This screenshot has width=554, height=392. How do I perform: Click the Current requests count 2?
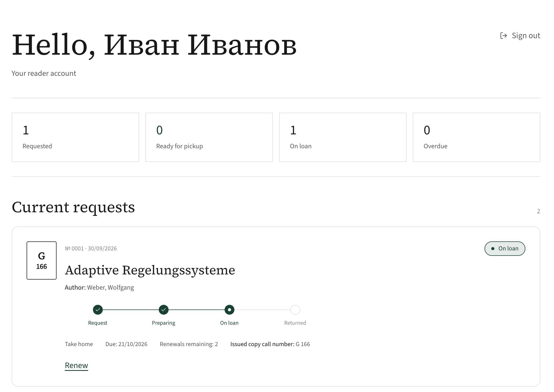pos(539,211)
